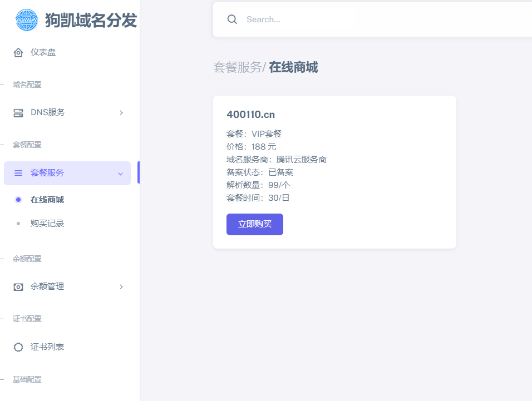Click the 证书列表 badge icon
532x401 pixels.
[18, 347]
